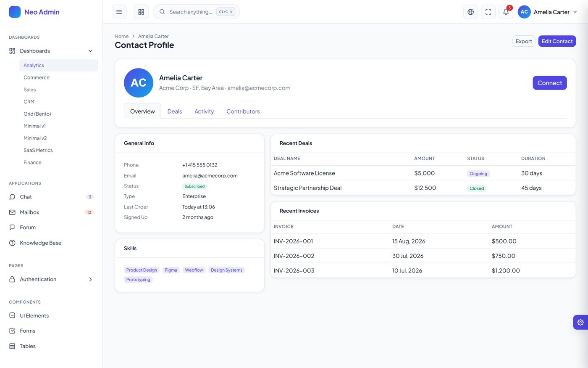This screenshot has width=588, height=368.
Task: Select invoice INV-2026-002
Action: pyautogui.click(x=423, y=256)
